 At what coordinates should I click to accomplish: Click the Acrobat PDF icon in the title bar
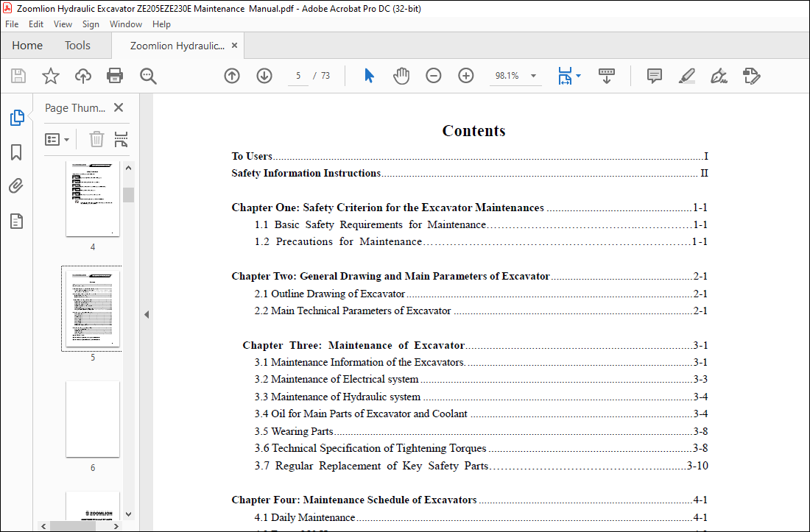point(7,8)
